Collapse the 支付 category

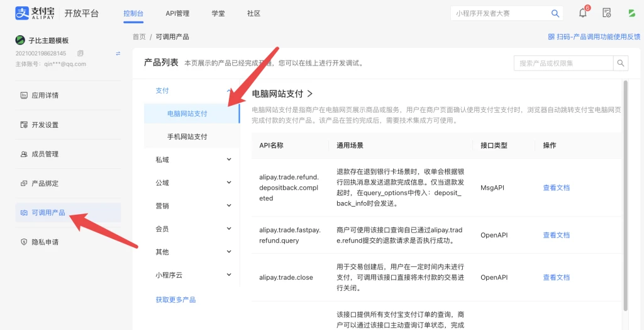pyautogui.click(x=192, y=91)
